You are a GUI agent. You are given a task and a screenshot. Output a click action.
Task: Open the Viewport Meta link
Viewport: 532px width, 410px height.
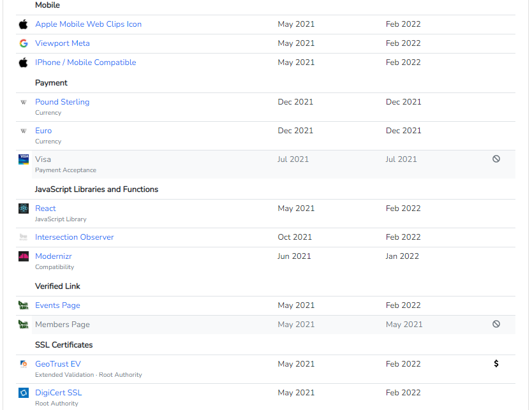pyautogui.click(x=63, y=43)
